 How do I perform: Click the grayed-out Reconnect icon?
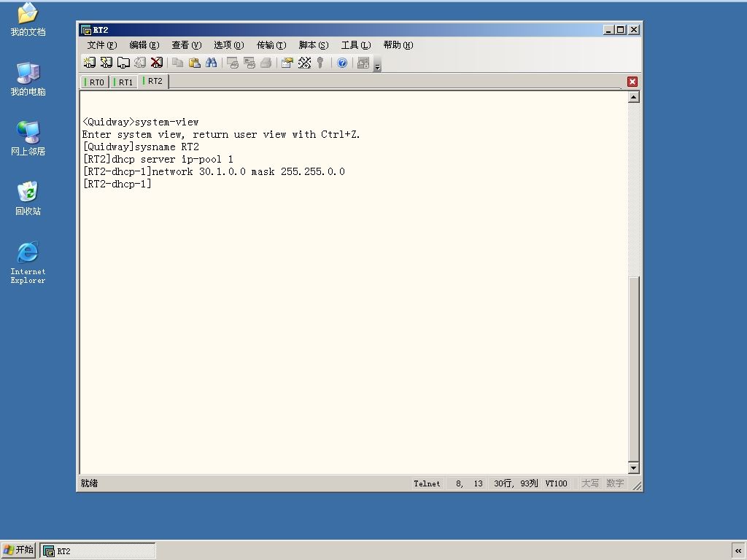click(x=140, y=63)
